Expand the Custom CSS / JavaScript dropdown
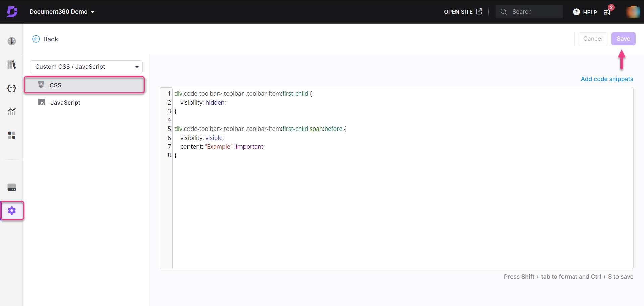Viewport: 644px width, 306px height. click(x=86, y=67)
